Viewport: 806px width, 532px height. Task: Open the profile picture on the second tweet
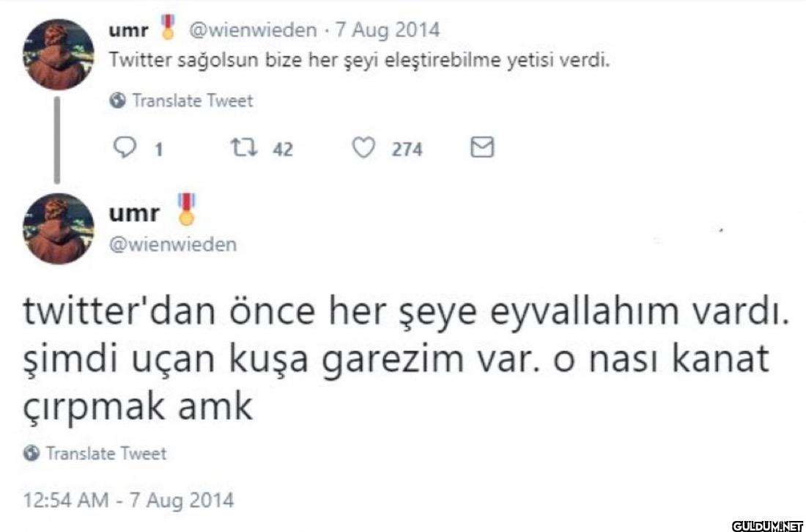(58, 228)
